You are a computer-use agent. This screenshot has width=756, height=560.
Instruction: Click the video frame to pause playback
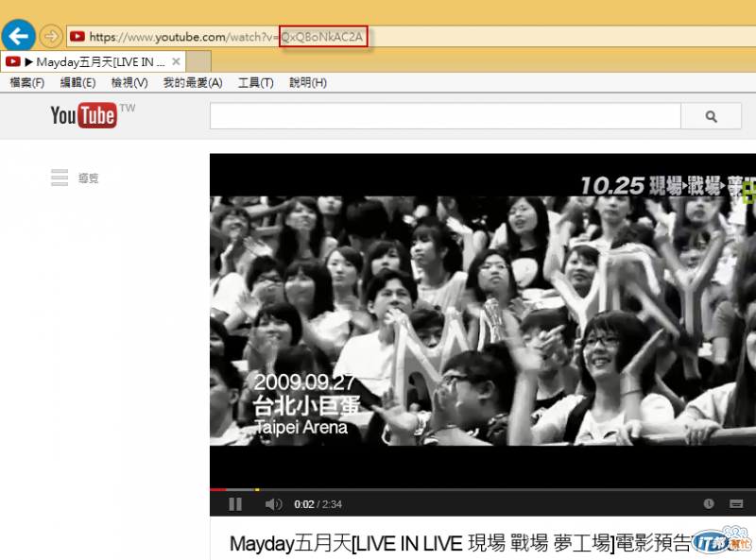[483, 320]
